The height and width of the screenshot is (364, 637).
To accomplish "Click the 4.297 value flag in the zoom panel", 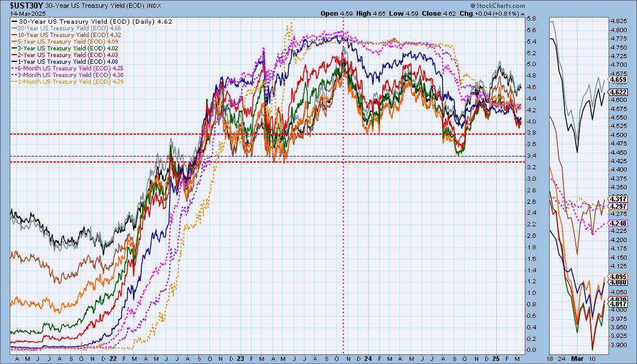I will tap(618, 206).
